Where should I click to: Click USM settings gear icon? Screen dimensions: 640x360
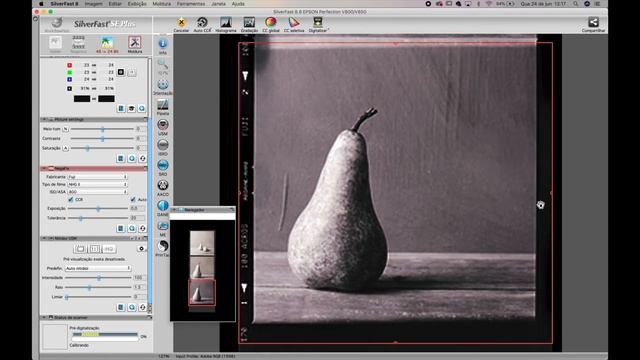(x=141, y=249)
